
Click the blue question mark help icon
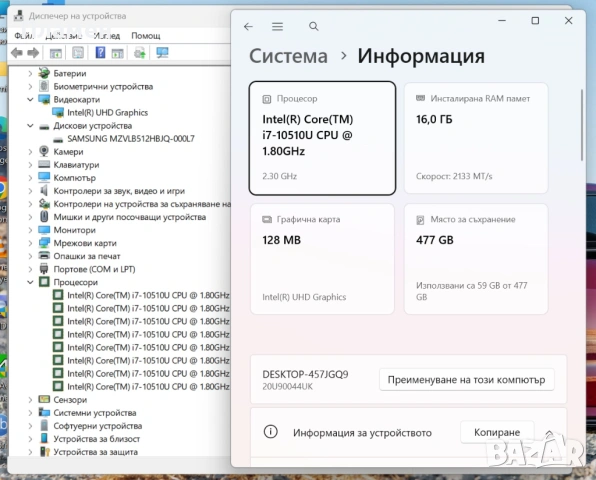click(100, 52)
